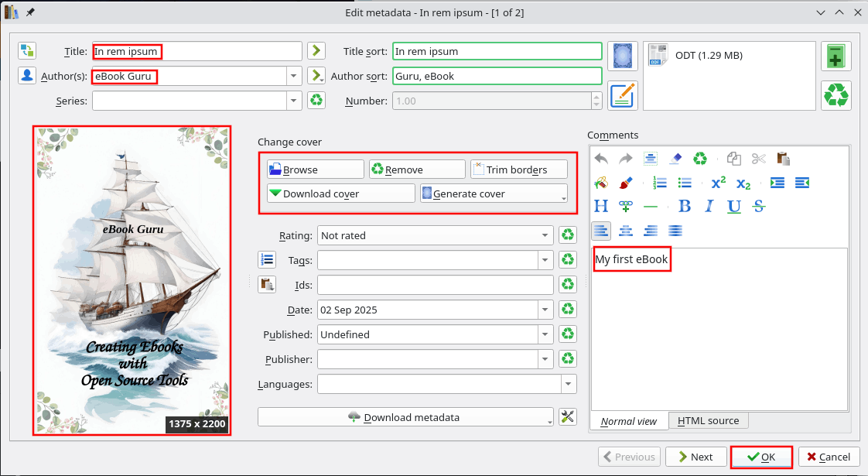This screenshot has height=476, width=868.
Task: Open the tag editor icon beside Tags
Action: tap(267, 259)
